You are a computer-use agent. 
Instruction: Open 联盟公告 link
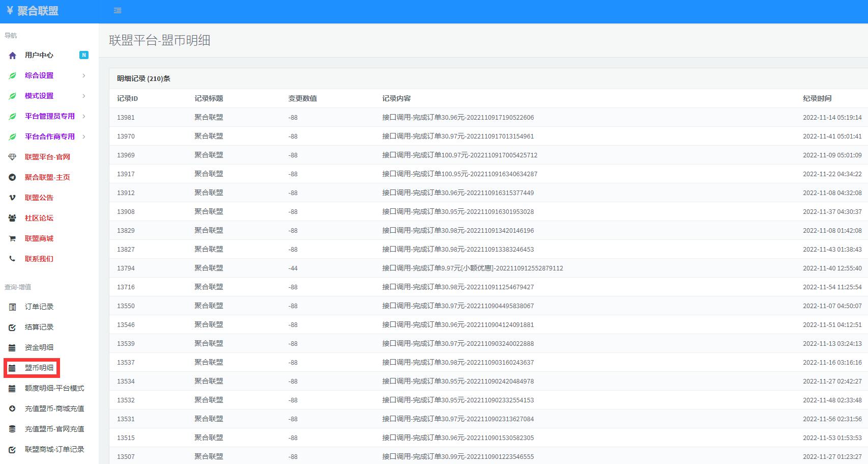[x=39, y=198]
